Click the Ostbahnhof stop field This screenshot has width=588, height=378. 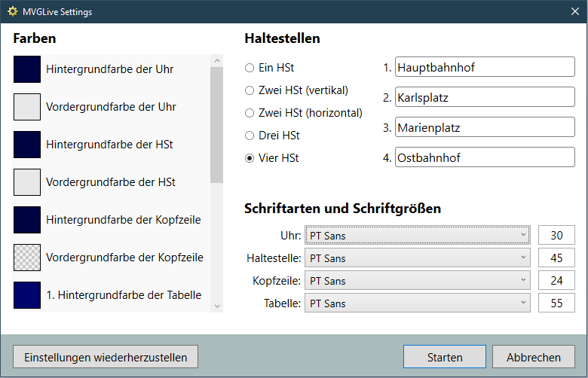[x=485, y=157]
